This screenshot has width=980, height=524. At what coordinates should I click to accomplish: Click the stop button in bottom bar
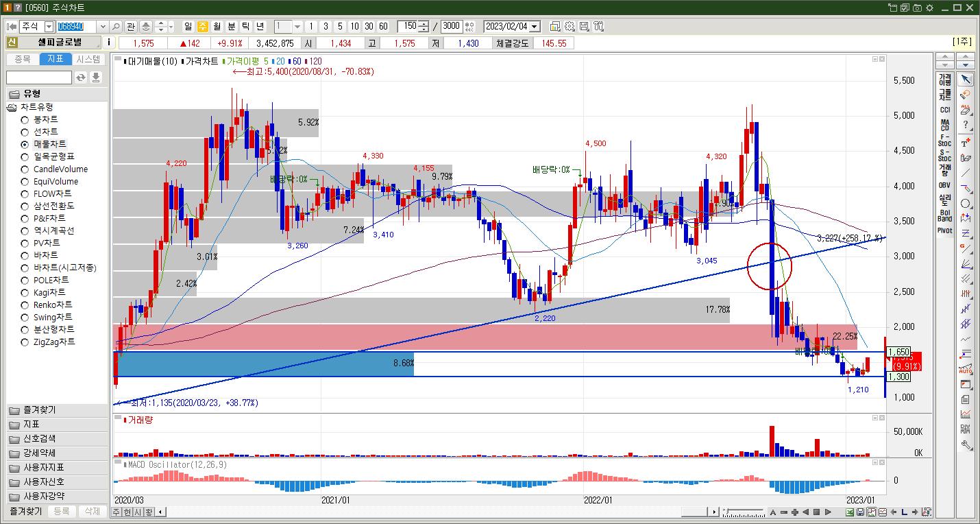click(816, 512)
